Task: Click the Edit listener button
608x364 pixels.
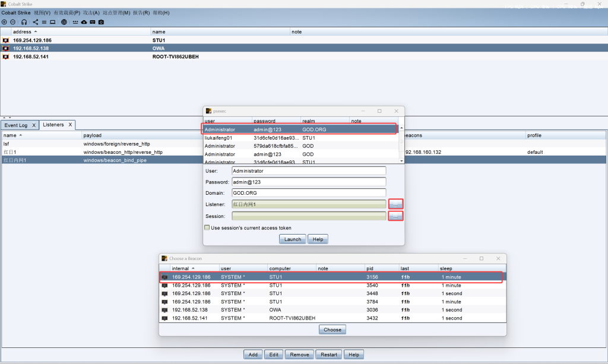Action: tap(274, 354)
